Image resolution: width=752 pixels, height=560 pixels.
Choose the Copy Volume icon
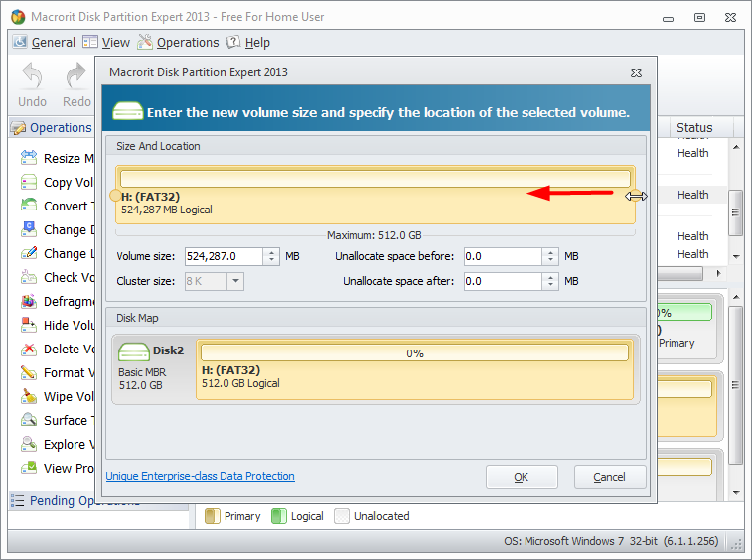[29, 182]
